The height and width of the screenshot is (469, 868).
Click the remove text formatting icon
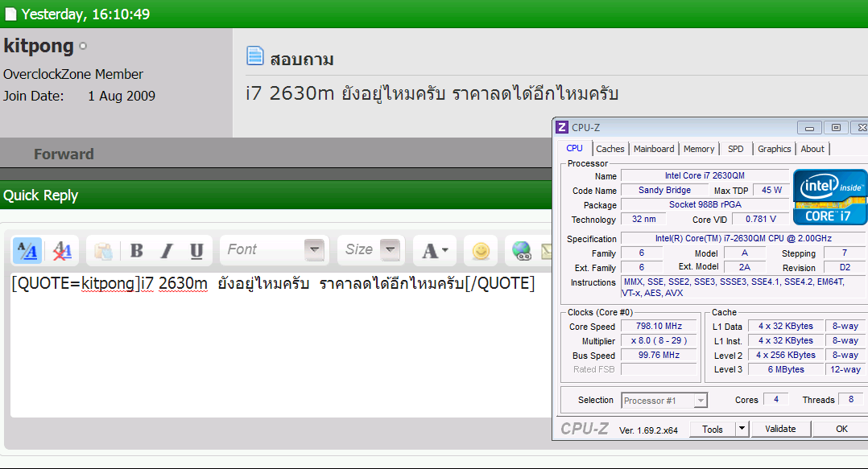point(62,251)
